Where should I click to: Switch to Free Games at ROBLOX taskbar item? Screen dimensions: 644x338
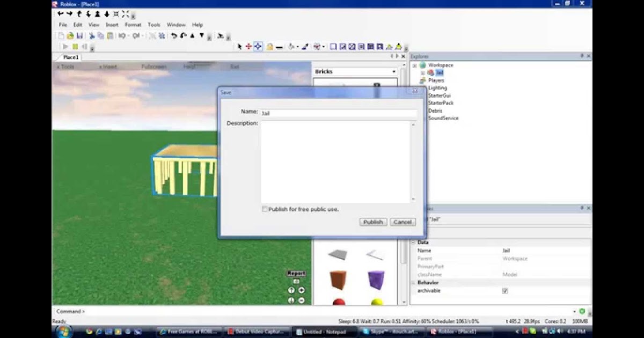pyautogui.click(x=190, y=332)
